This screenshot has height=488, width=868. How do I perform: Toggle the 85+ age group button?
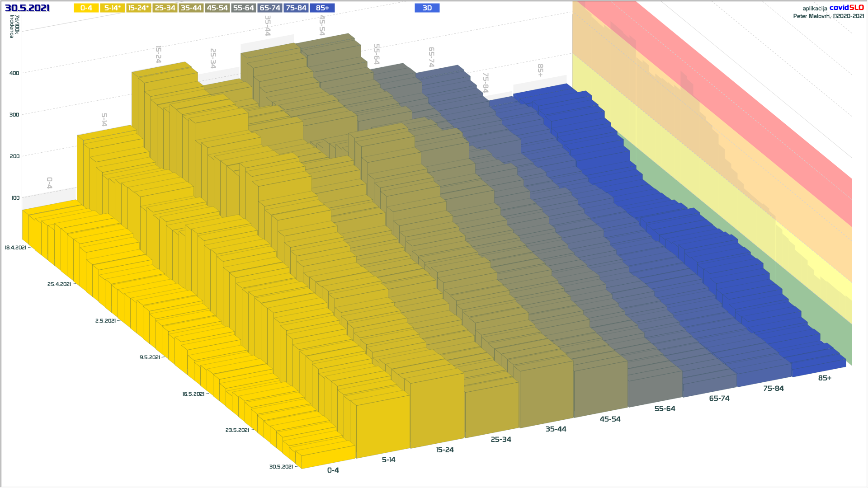tap(322, 8)
